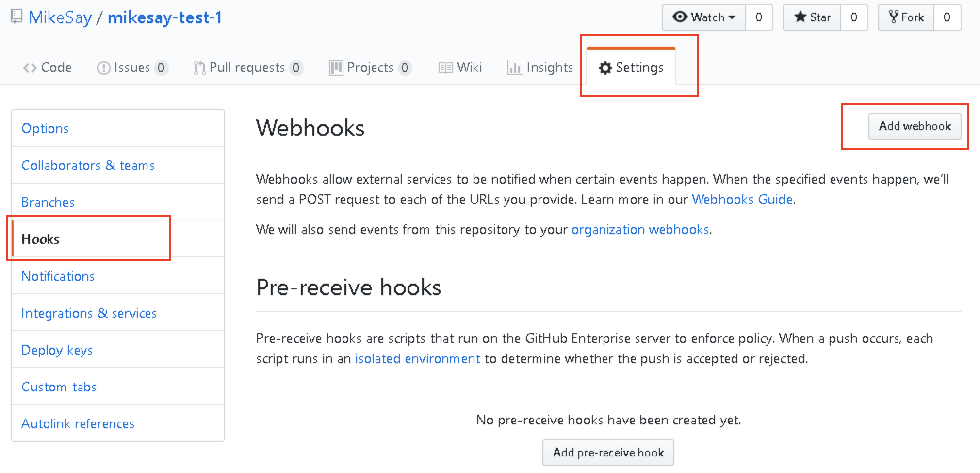The width and height of the screenshot is (980, 473).
Task: Select Deploy keys in sidebar
Action: click(57, 350)
